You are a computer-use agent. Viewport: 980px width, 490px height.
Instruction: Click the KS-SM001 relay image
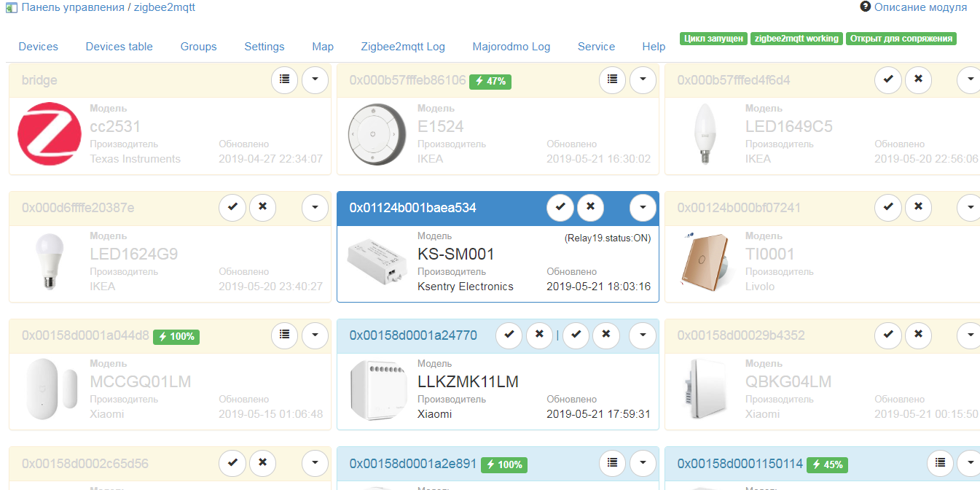[x=377, y=263]
